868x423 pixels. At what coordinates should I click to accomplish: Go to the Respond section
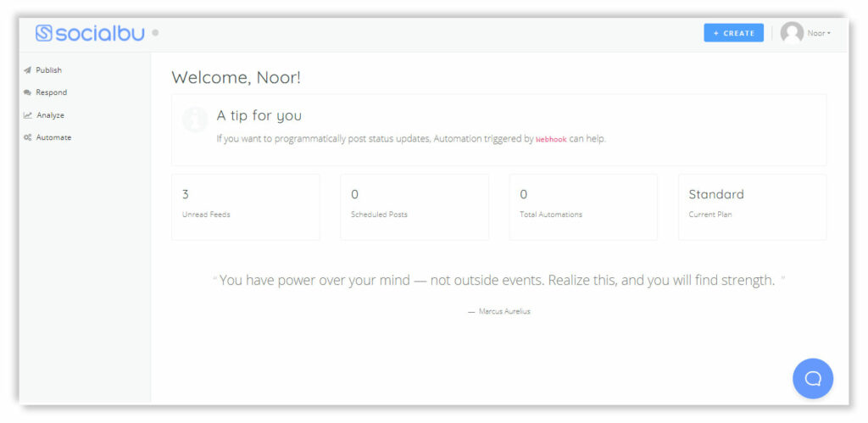click(51, 92)
